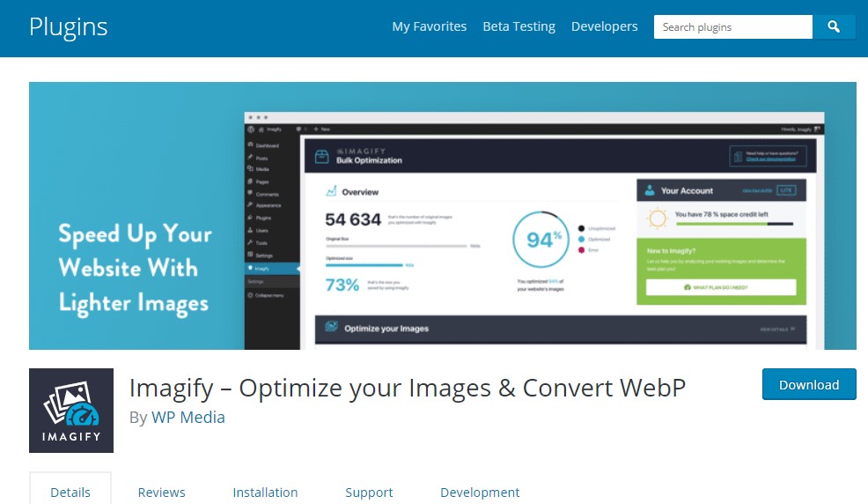
Task: Focus the Search plugins input field
Action: (732, 27)
